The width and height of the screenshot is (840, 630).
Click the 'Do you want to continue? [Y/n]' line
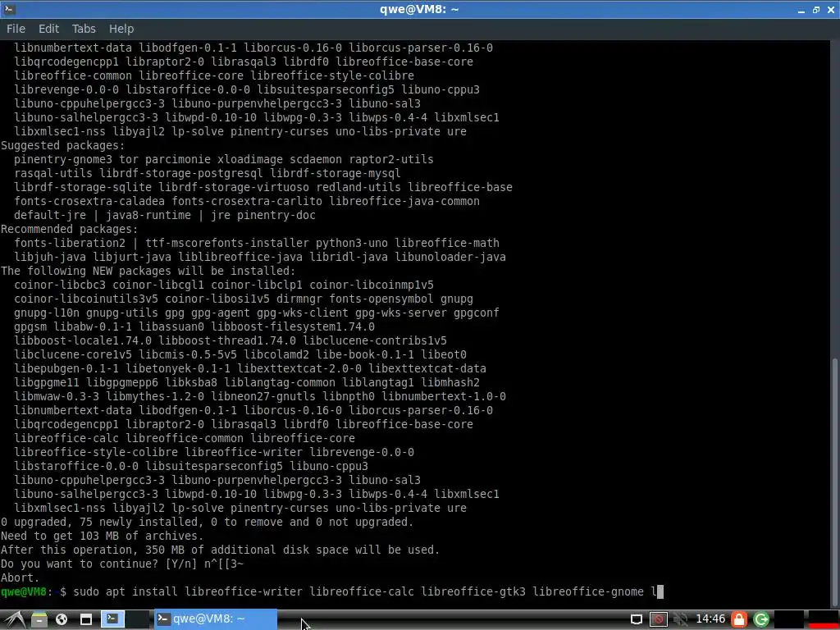coord(122,564)
